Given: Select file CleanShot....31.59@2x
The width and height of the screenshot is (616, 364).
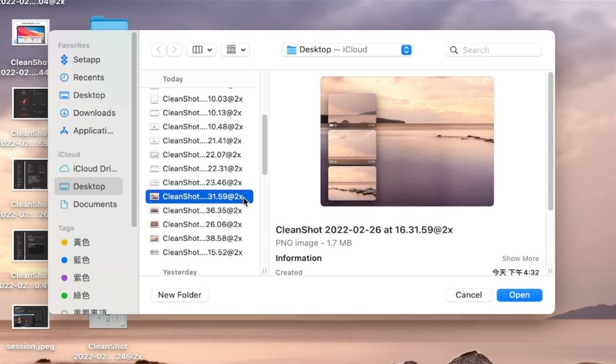Looking at the screenshot, I should point(199,197).
